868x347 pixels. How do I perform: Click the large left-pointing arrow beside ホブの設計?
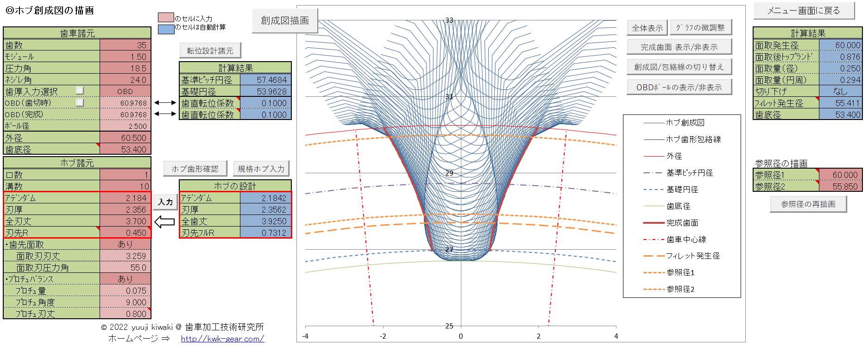coord(164,222)
